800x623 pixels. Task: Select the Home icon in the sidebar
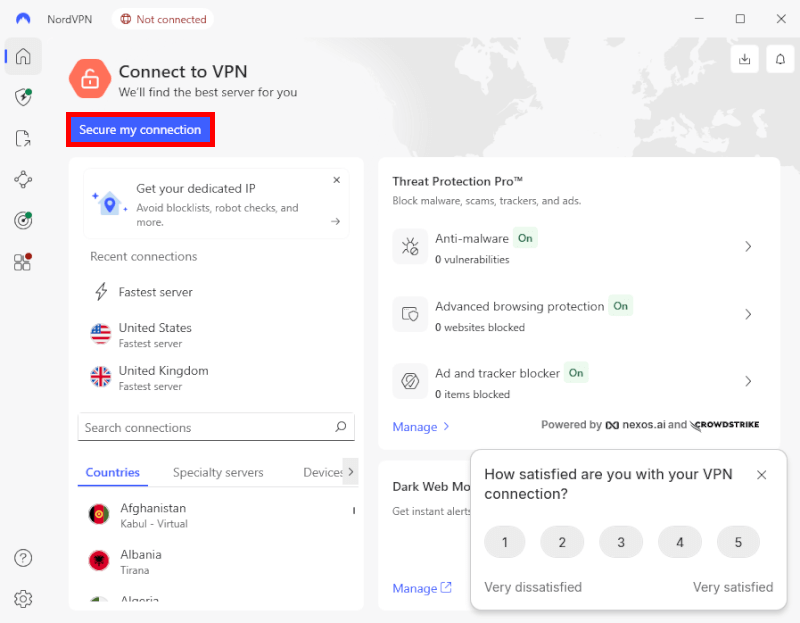point(23,56)
